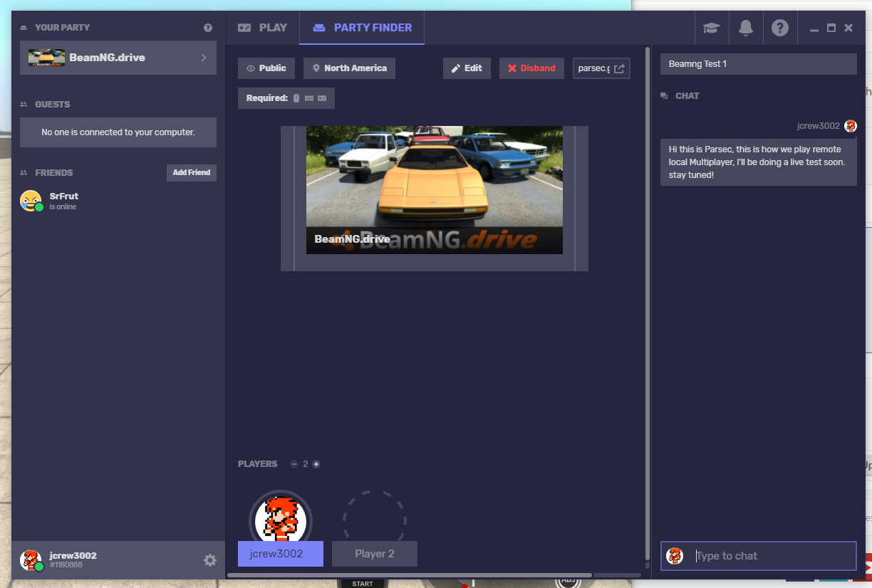This screenshot has height=588, width=872.
Task: Open the parsec share link external icon
Action: point(619,68)
